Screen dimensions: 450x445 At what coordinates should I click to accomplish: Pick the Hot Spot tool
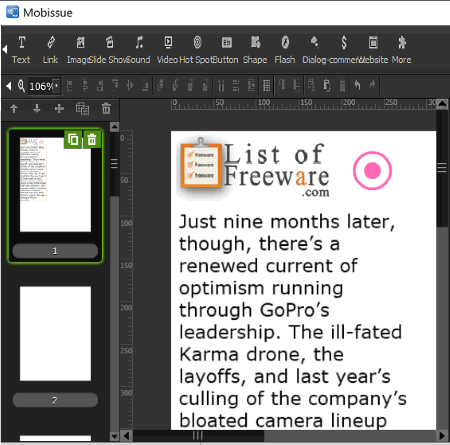pyautogui.click(x=197, y=50)
